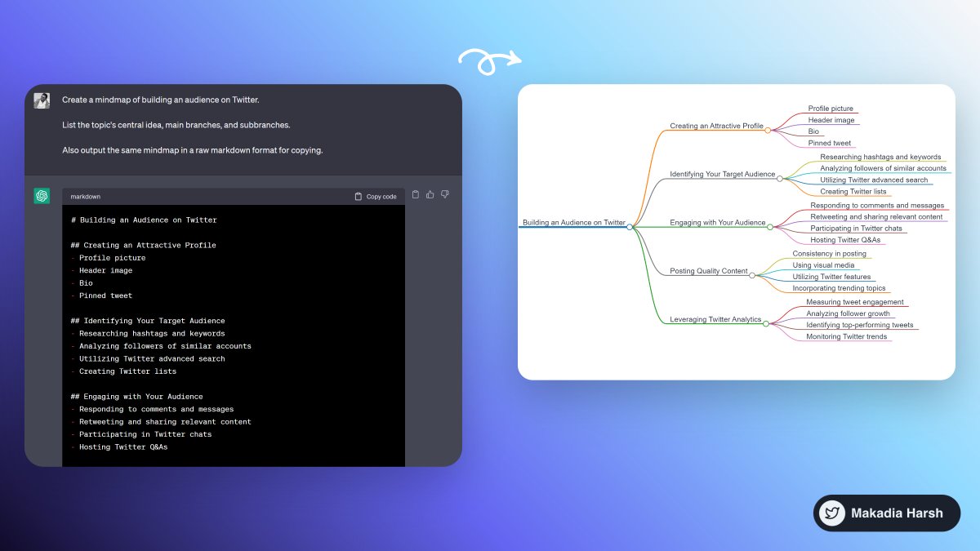Viewport: 980px width, 551px height.
Task: Click '## Identifying Your Target Audience' code heading
Action: [x=148, y=321]
